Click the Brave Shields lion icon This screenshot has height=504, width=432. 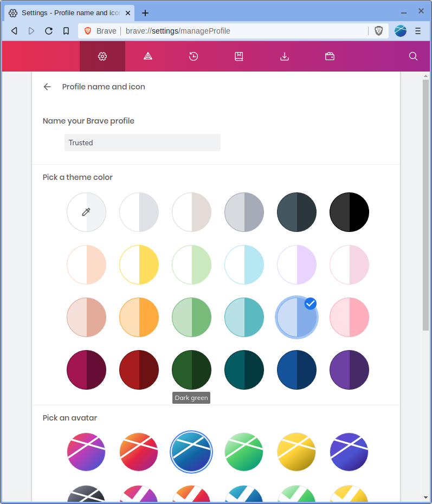point(379,31)
